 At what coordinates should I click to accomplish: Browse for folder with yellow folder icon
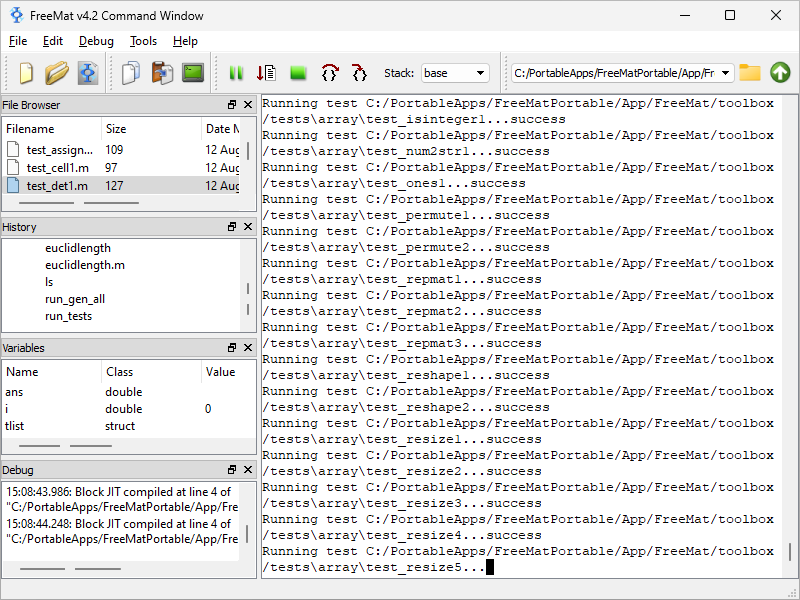tap(750, 73)
